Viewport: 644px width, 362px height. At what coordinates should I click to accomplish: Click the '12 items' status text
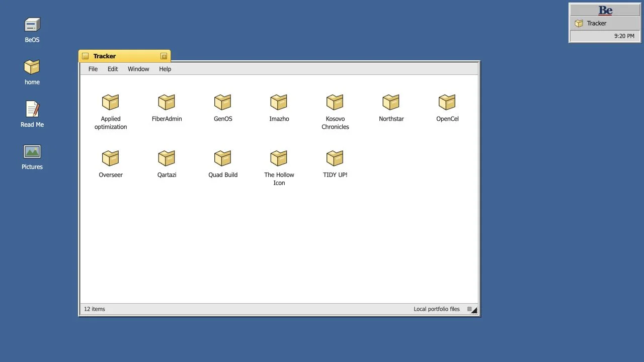[x=95, y=309]
